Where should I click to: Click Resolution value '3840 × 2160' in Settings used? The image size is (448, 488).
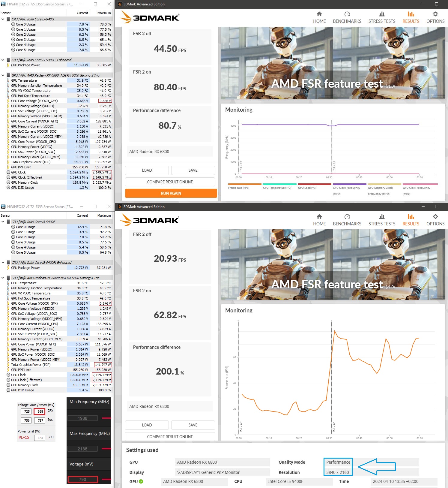[x=338, y=472]
